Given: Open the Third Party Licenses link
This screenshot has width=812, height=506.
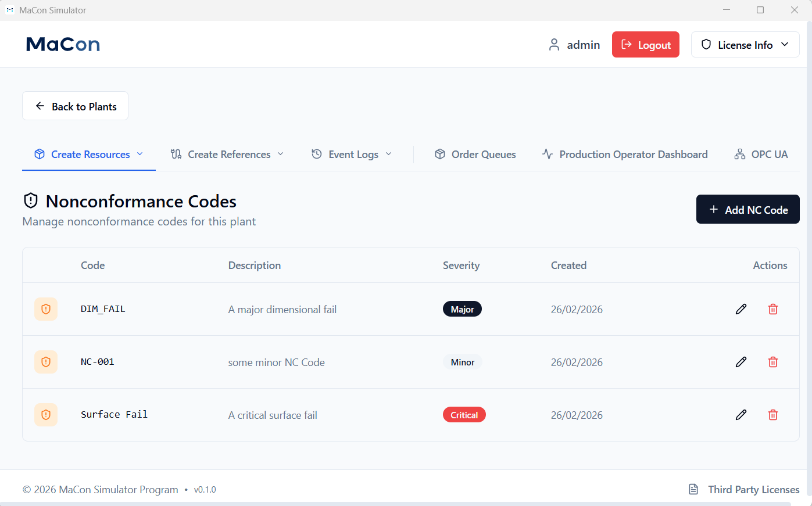Looking at the screenshot, I should click(x=744, y=490).
